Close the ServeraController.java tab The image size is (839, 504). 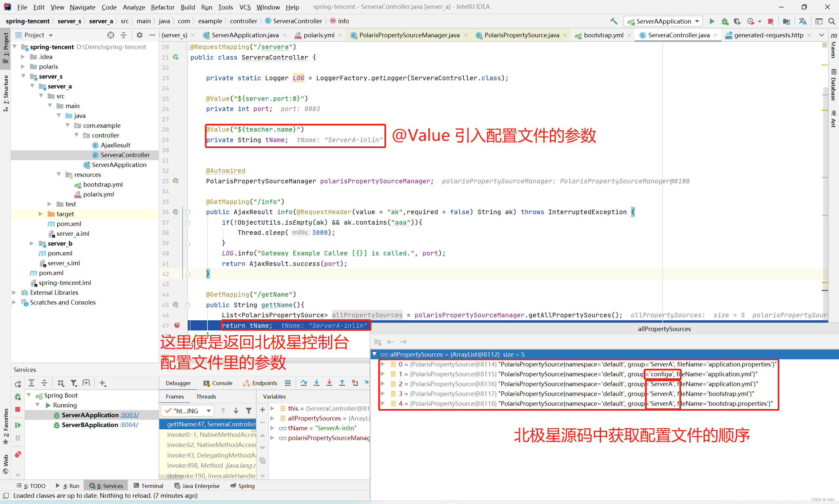coord(716,35)
